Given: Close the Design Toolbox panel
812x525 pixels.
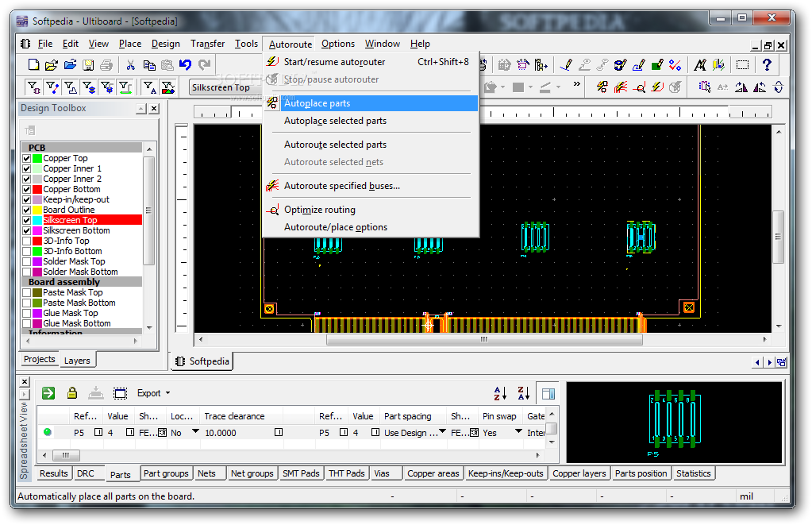Looking at the screenshot, I should tap(154, 109).
